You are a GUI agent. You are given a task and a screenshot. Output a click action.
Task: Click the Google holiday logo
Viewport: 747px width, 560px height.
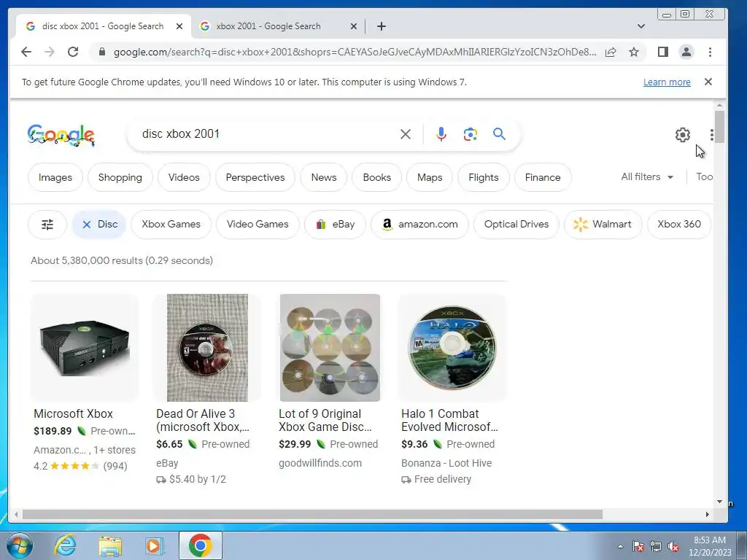point(61,135)
